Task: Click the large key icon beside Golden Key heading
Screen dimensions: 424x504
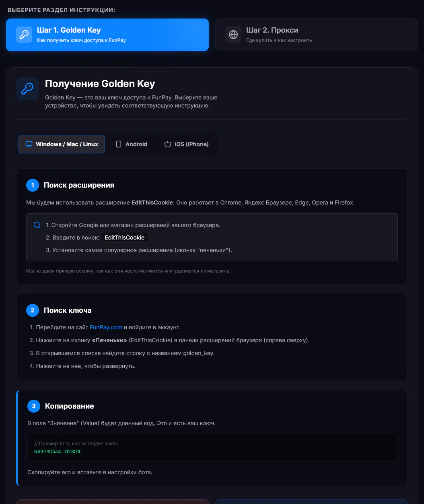Action: tap(27, 89)
